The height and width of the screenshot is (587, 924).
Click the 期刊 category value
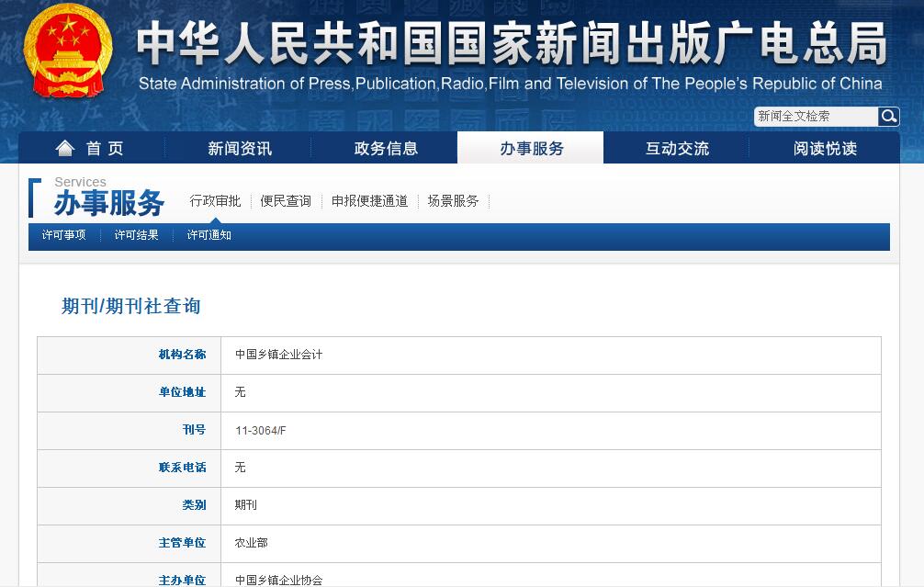click(246, 504)
